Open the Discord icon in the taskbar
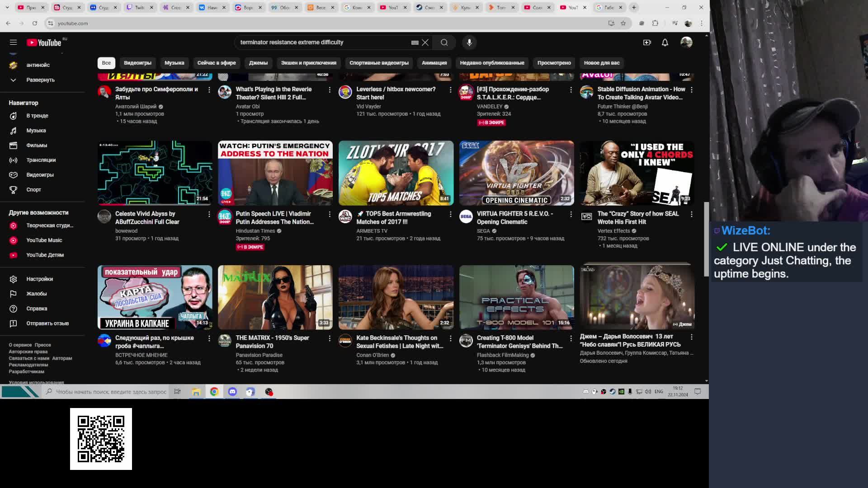 (232, 392)
